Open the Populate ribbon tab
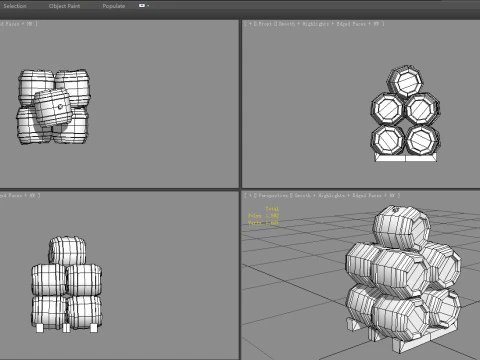The height and width of the screenshot is (360, 480). point(114,6)
